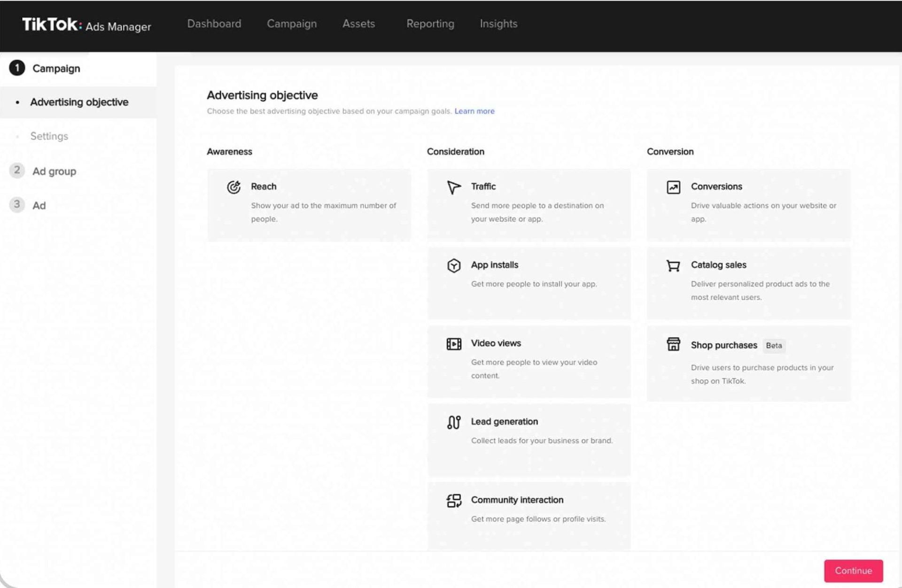This screenshot has width=902, height=588.
Task: Click the Lead generation icon
Action: point(453,422)
